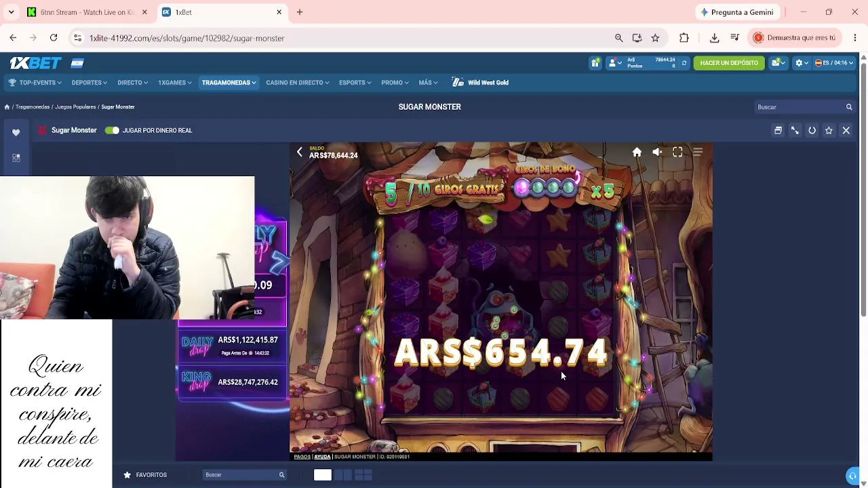Click the back arrow inside the game
This screenshot has height=488, width=868.
click(x=300, y=152)
